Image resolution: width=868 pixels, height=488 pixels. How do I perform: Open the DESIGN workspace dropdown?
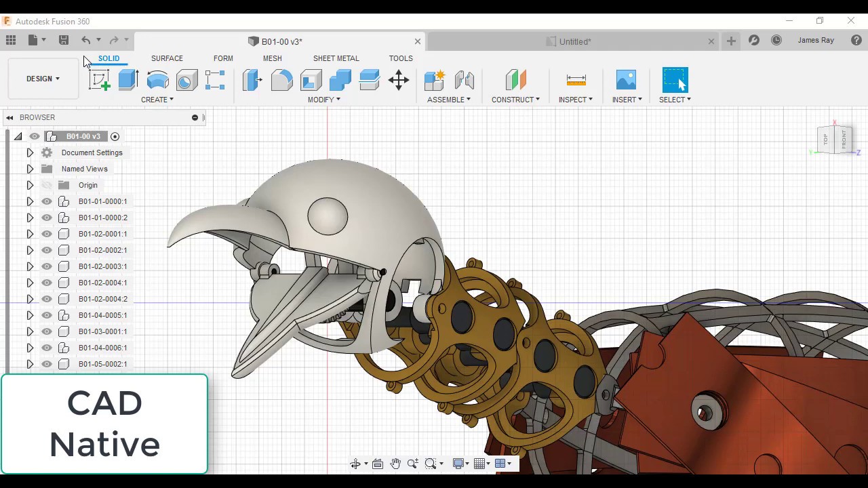point(43,79)
